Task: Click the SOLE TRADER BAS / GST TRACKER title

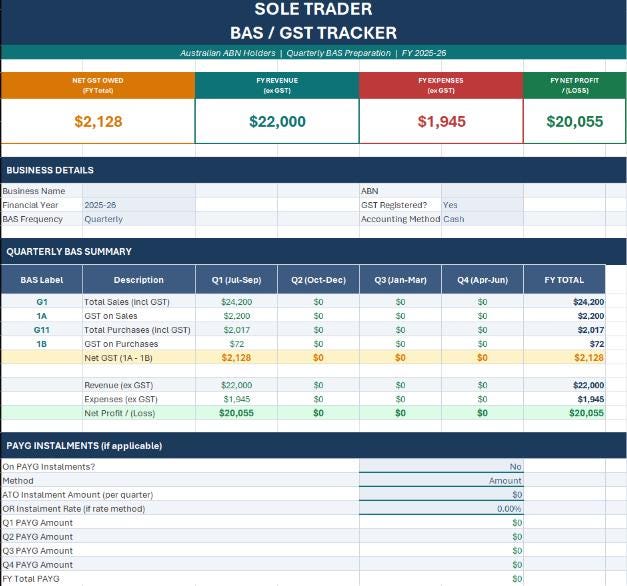Action: 314,21
